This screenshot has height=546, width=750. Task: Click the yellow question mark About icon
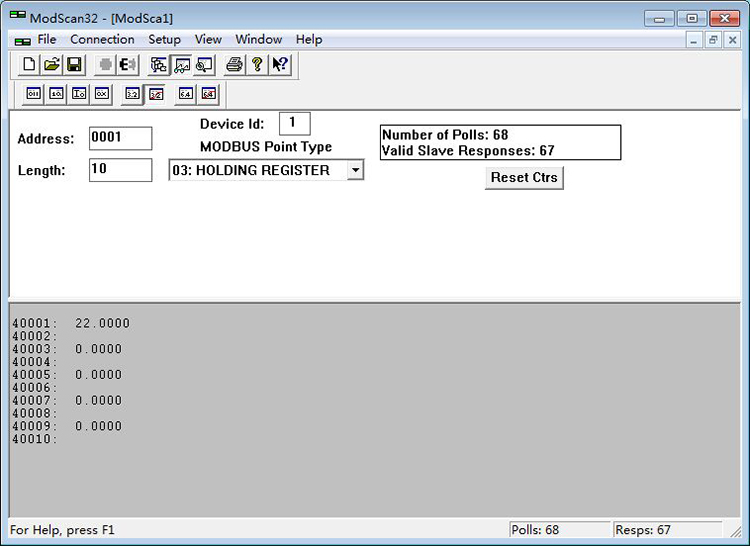(x=257, y=65)
